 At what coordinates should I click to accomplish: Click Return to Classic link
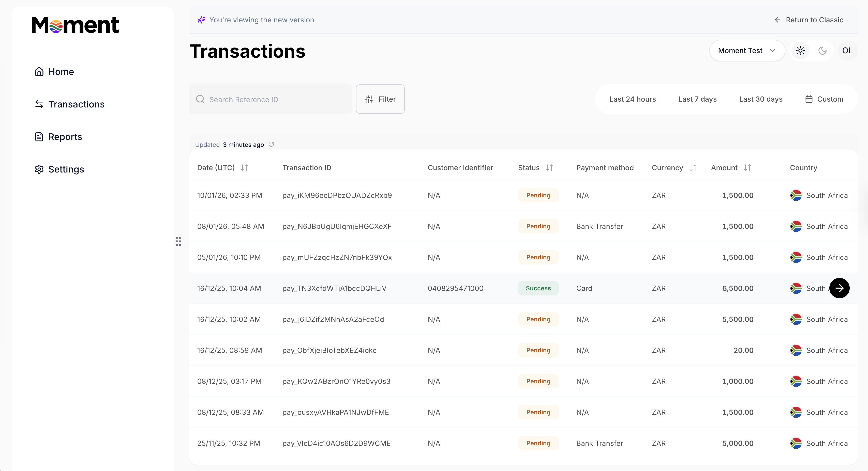tap(809, 20)
